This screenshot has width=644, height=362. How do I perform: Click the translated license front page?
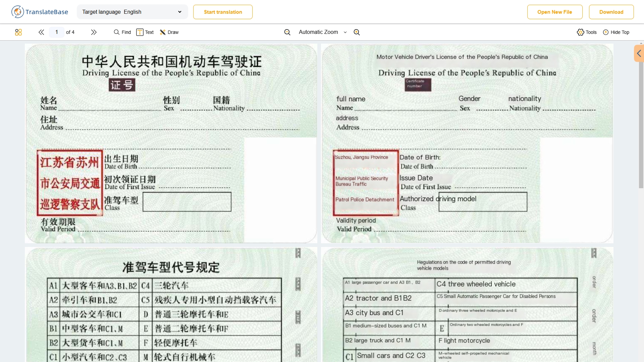467,143
